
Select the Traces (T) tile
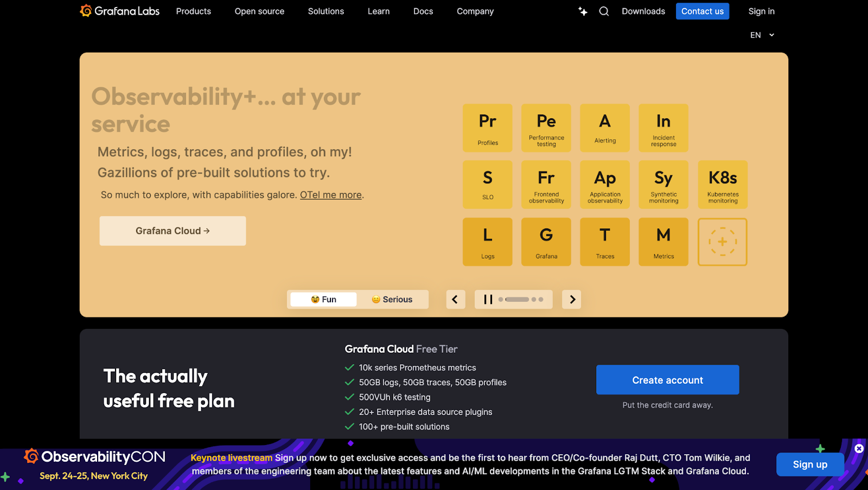(605, 242)
